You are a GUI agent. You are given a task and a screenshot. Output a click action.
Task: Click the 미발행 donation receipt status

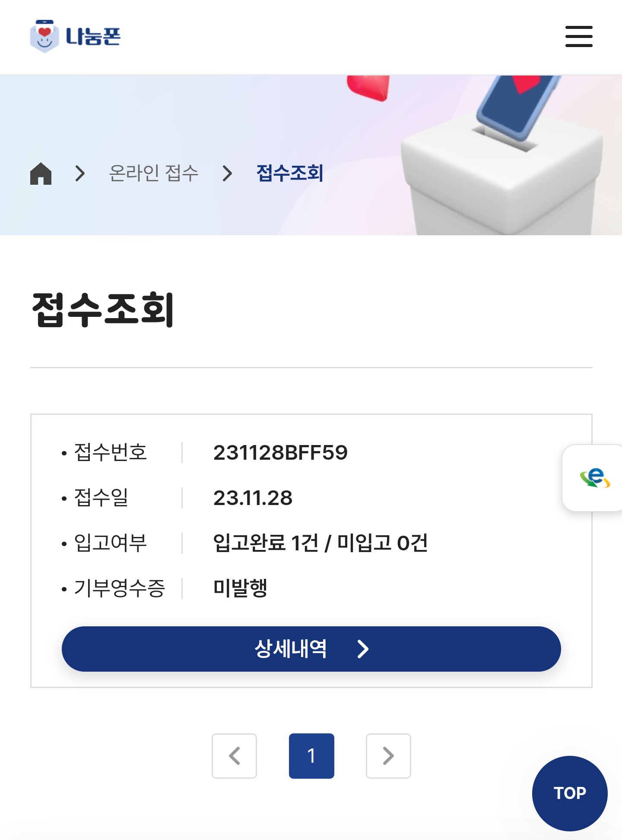pyautogui.click(x=240, y=588)
